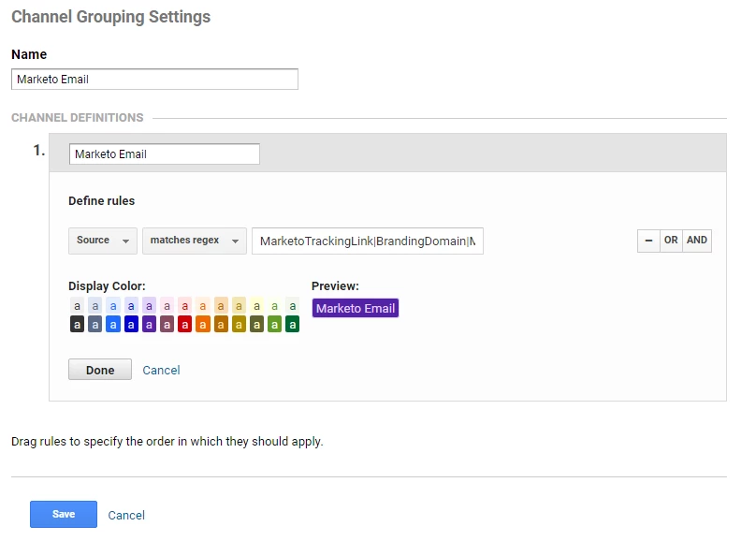Select the dark mauve swatch
The height and width of the screenshot is (541, 756).
[x=167, y=325]
